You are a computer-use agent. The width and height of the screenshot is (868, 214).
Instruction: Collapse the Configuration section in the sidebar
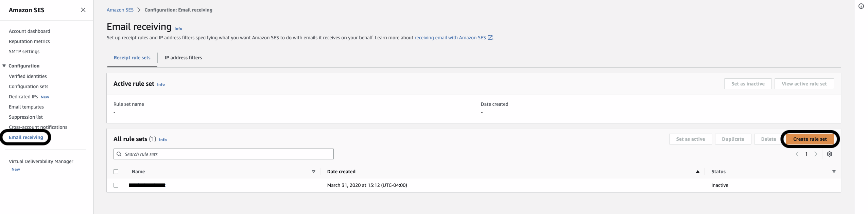(3, 65)
